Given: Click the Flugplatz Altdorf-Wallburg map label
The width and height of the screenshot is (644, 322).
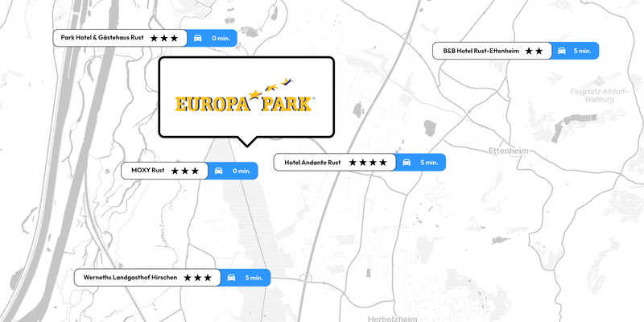Looking at the screenshot, I should pos(599,95).
